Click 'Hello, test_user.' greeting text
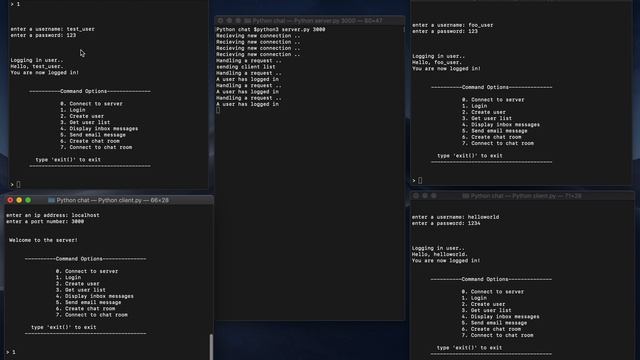This screenshot has width=640, height=360. point(37,66)
